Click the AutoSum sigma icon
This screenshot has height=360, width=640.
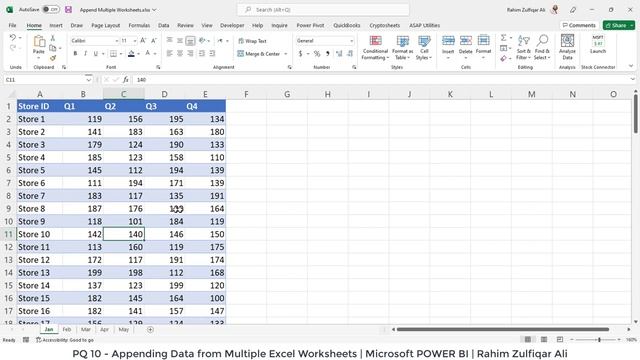pos(503,38)
